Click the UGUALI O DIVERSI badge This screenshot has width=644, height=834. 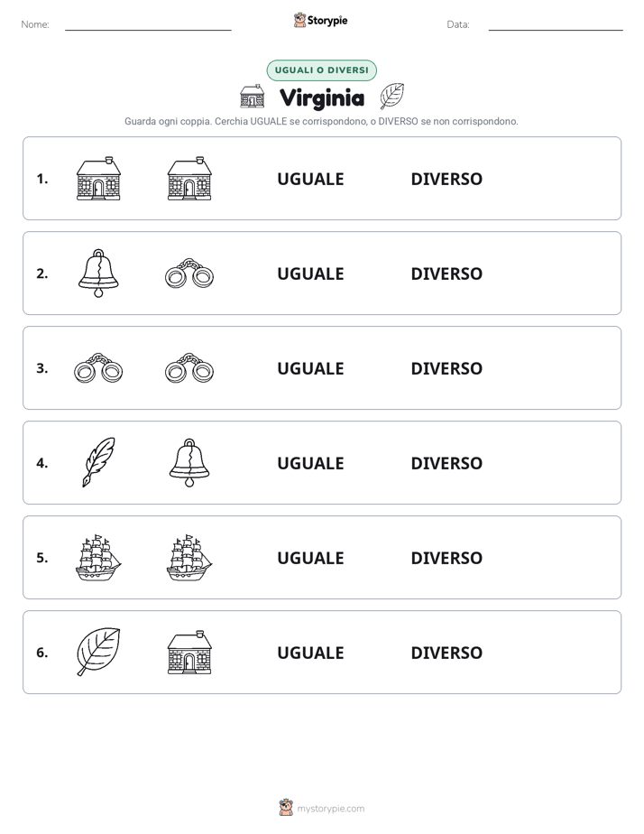point(321,70)
